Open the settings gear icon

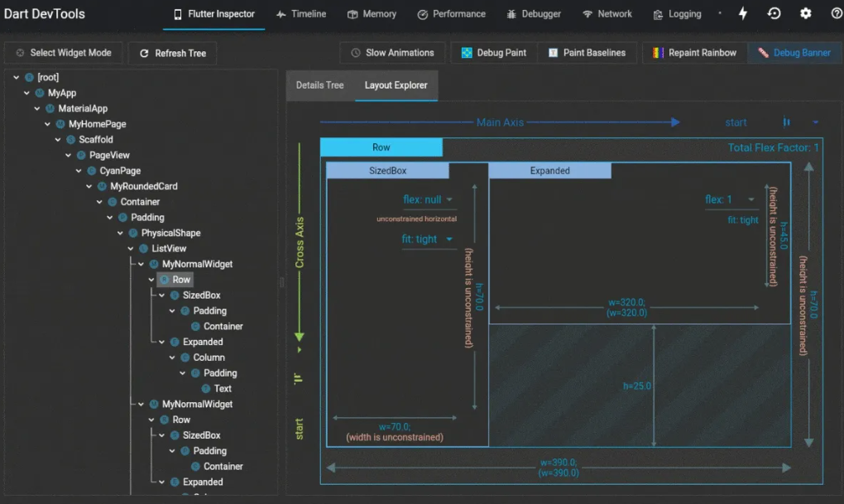click(805, 13)
